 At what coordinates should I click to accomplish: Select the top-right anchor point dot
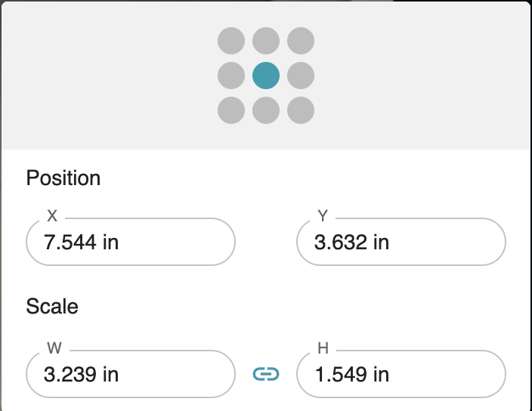pos(301,41)
